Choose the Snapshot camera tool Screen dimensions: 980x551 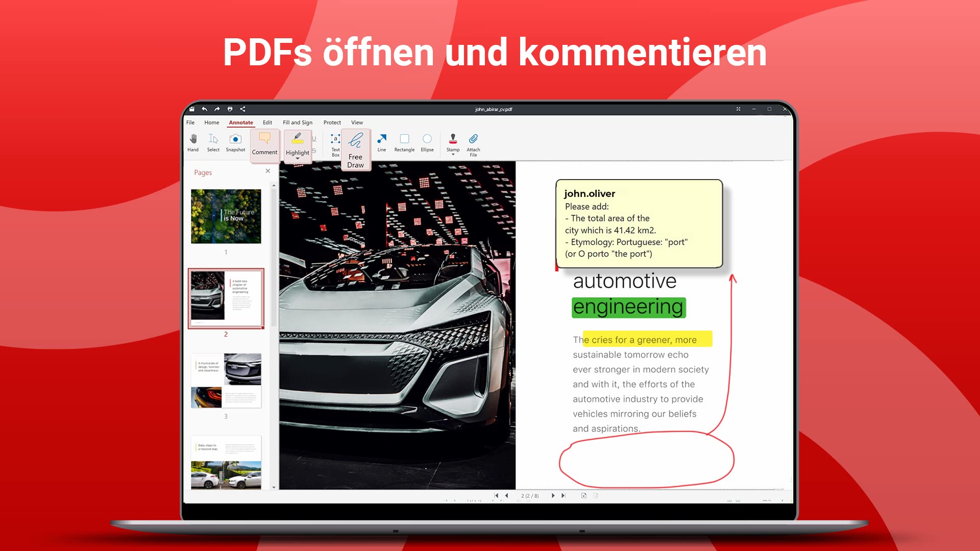(235, 143)
